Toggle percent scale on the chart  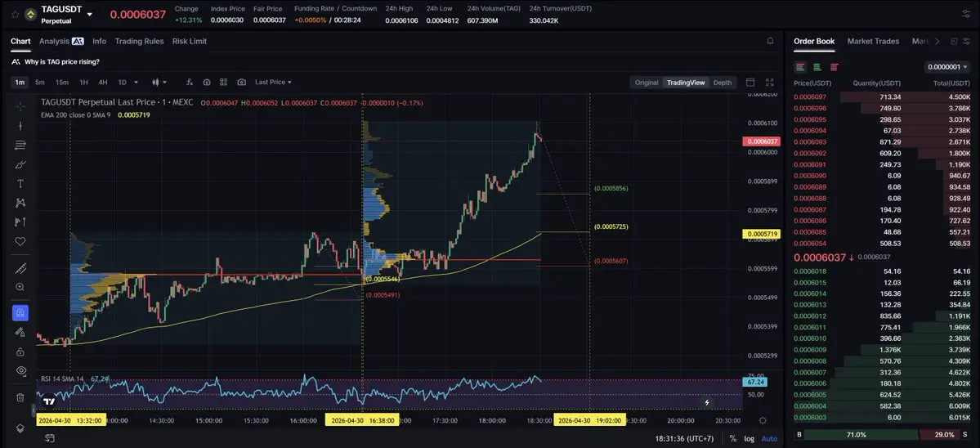click(x=732, y=439)
